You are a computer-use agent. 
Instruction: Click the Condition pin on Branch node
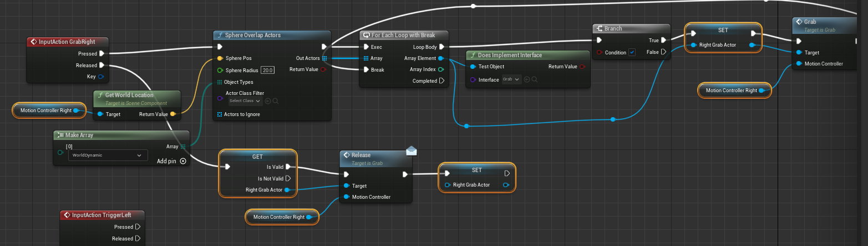click(x=598, y=53)
